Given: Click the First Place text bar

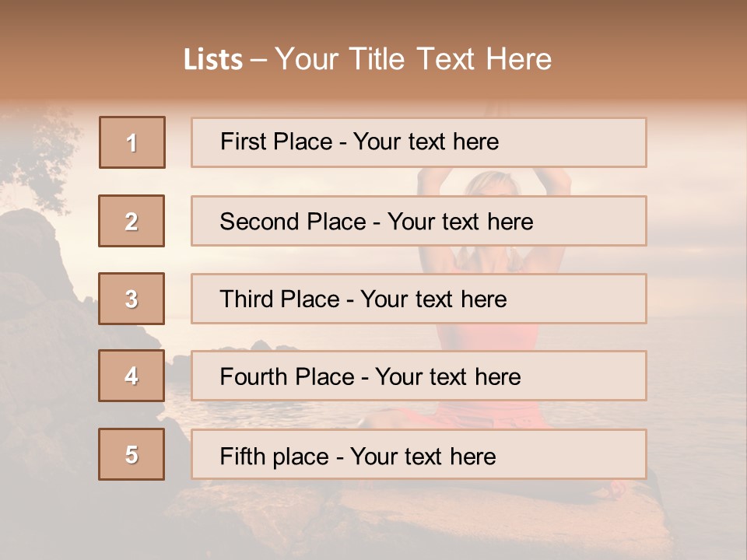Looking at the screenshot, I should click(419, 142).
